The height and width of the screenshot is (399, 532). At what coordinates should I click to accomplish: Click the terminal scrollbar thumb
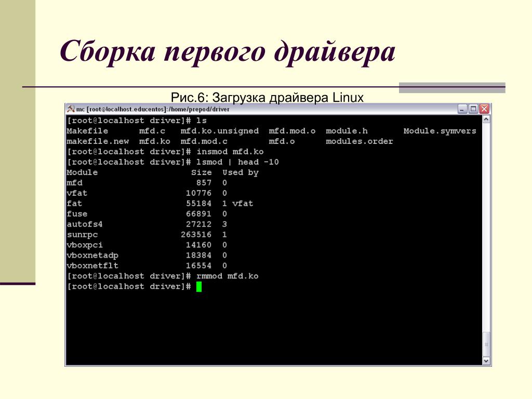click(x=486, y=344)
